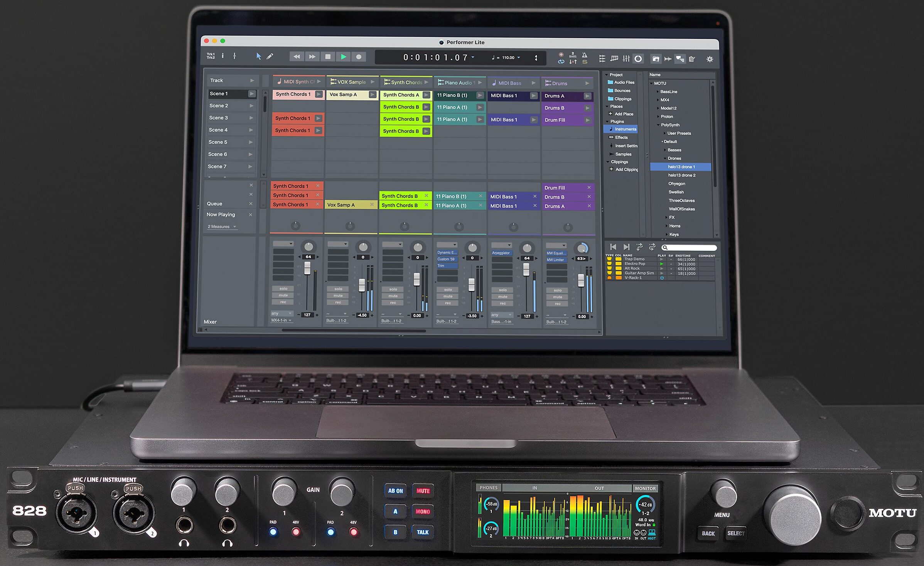Expand the Horns preset folder

tap(666, 226)
